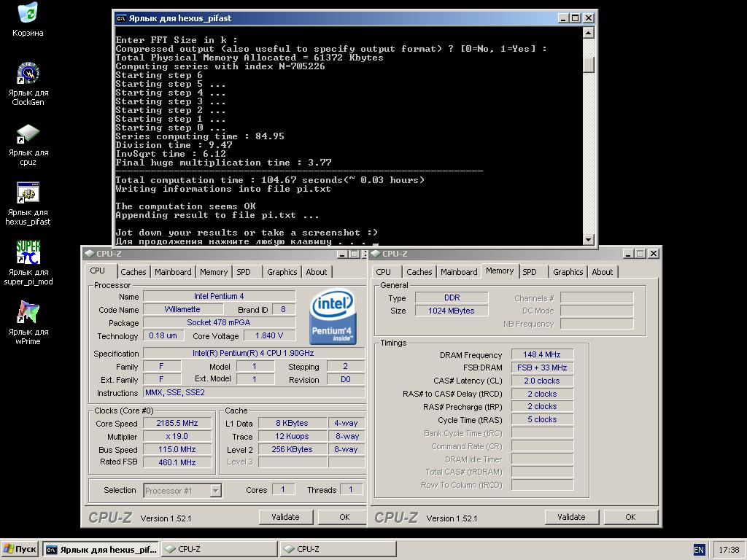Open the Пуск start button
Image resolution: width=747 pixels, height=560 pixels.
(20, 549)
